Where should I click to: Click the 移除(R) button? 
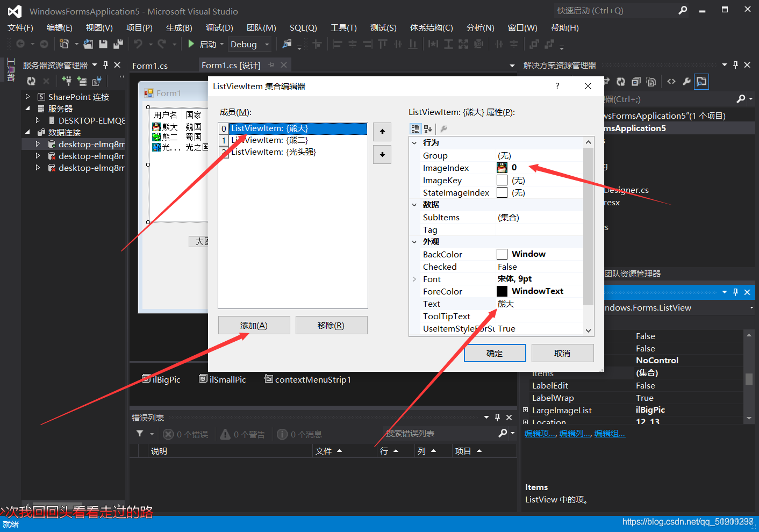331,325
